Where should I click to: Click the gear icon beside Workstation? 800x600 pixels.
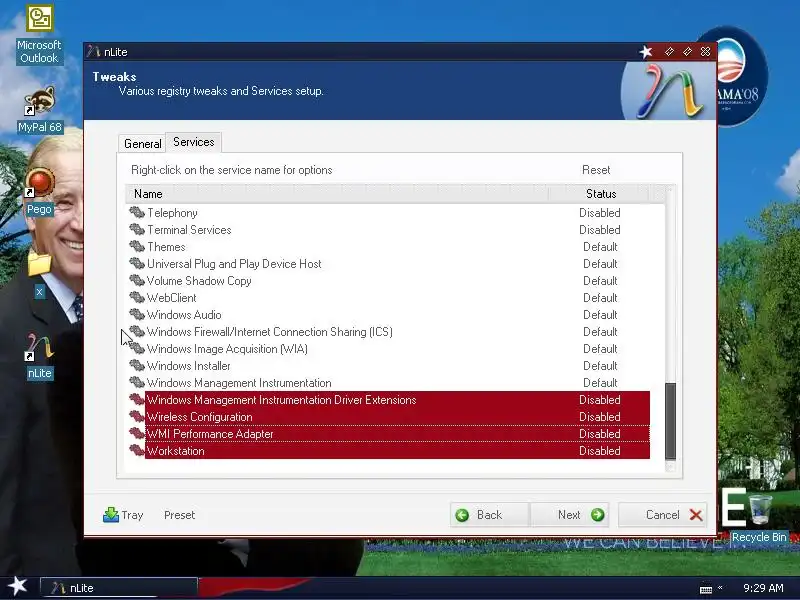point(137,451)
